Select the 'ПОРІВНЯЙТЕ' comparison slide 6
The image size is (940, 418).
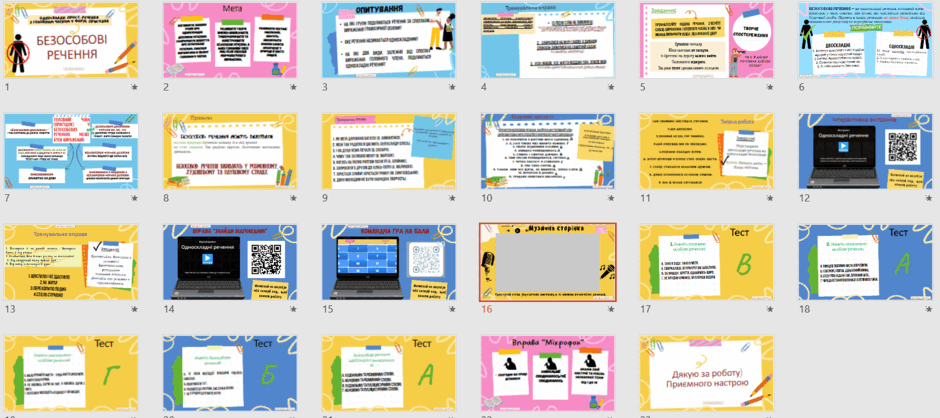coord(866,40)
